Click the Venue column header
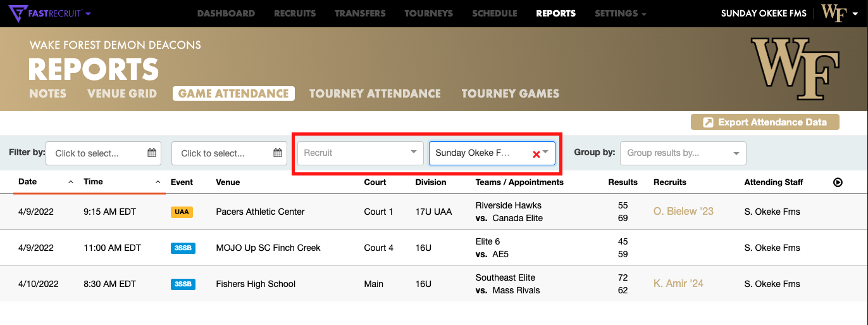Screen dimensions: 868x325 228,182
